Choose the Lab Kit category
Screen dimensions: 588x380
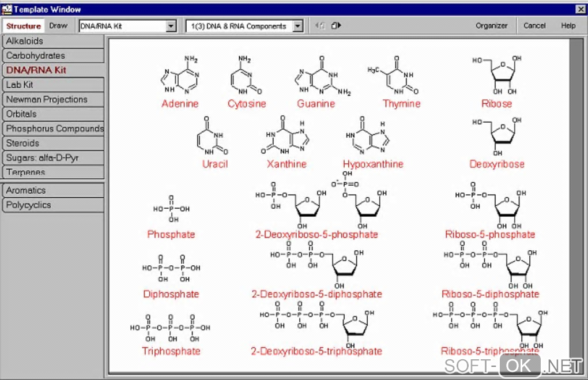pos(53,85)
